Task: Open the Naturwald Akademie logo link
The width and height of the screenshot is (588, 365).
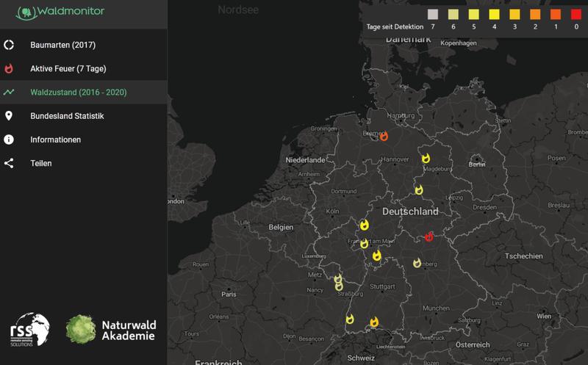Action: click(111, 330)
